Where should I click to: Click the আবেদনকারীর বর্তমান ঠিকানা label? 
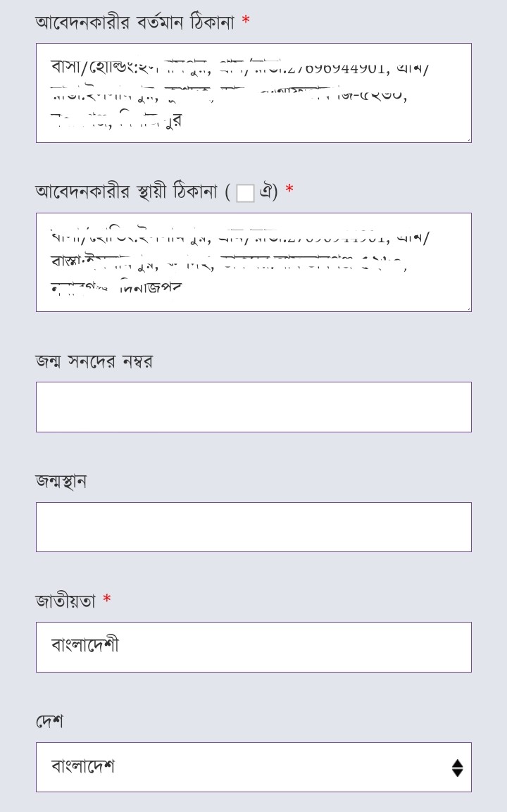click(x=134, y=23)
